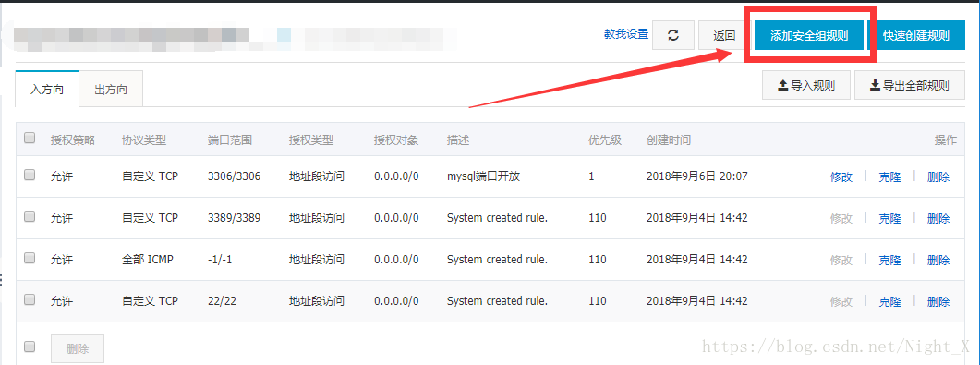
Task: Click the 创建时间 column header
Action: [x=669, y=140]
